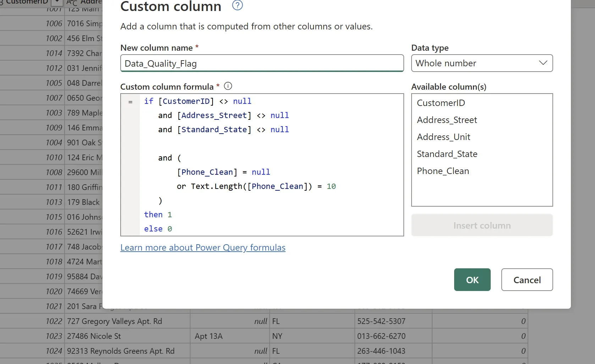
Task: Select cell '727 Gregory Valleys Apt. Rd'
Action: pyautogui.click(x=127, y=321)
